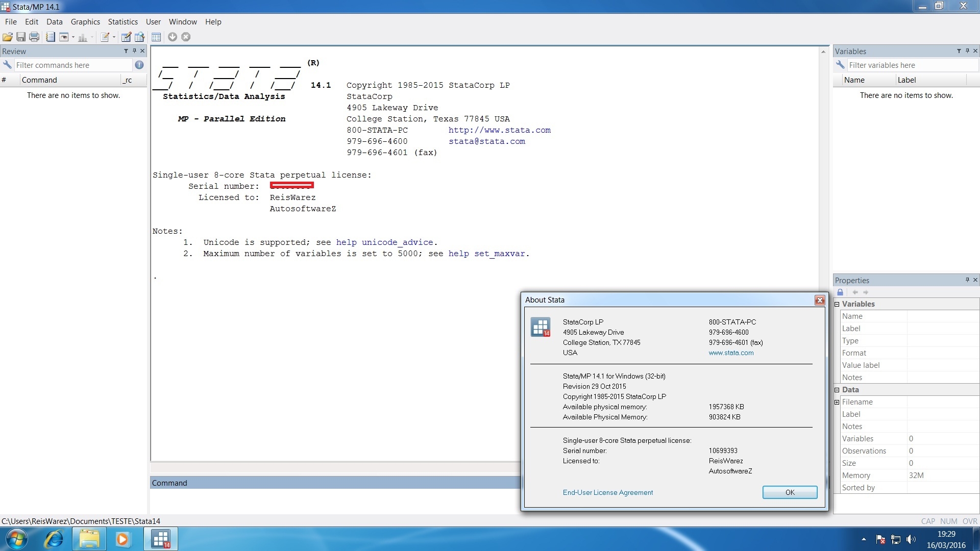Screen dimensions: 980x551
Task: Open the Data Editor (Edit) icon
Action: (126, 37)
